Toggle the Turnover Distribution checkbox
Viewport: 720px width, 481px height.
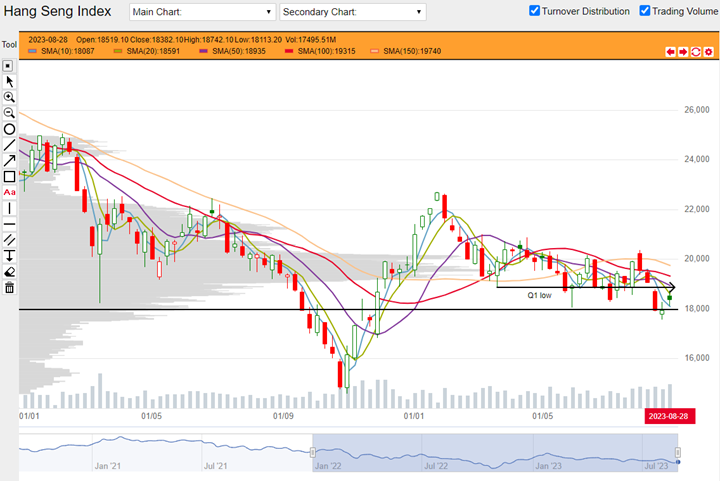[534, 11]
